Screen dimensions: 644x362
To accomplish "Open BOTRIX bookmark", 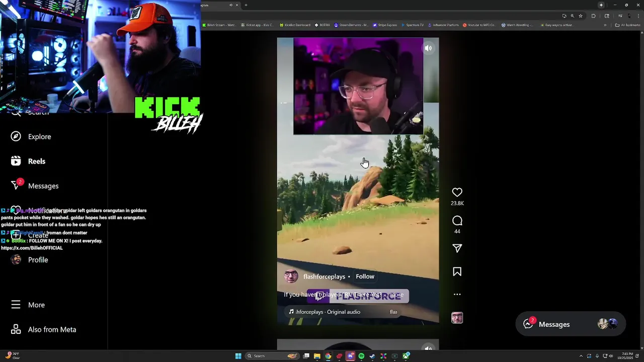I will coord(323,25).
